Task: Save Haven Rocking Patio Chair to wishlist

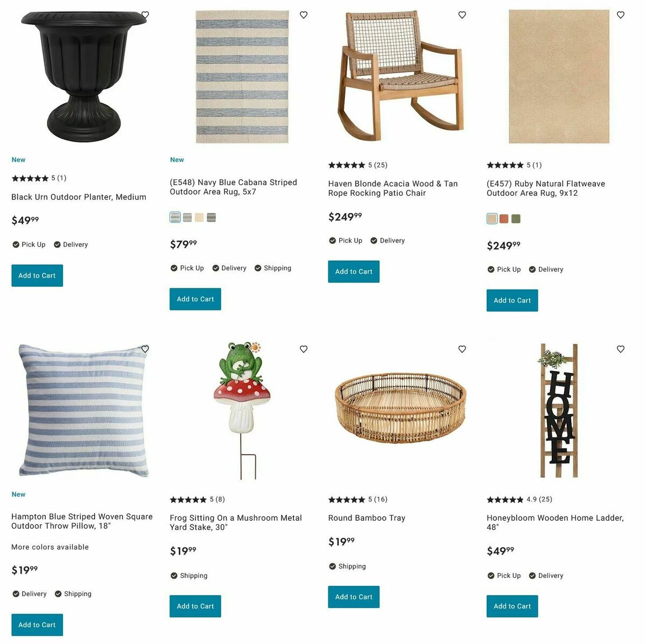Action: pyautogui.click(x=462, y=15)
